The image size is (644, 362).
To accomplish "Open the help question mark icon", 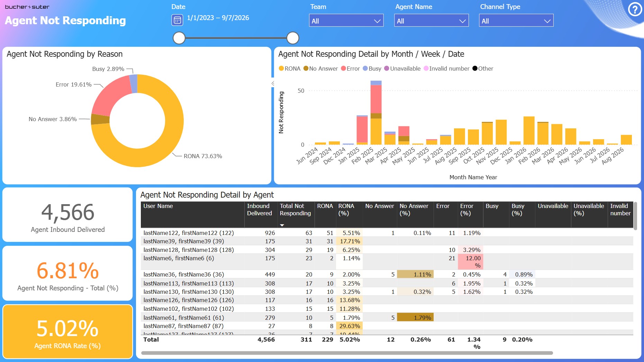I will (x=635, y=10).
